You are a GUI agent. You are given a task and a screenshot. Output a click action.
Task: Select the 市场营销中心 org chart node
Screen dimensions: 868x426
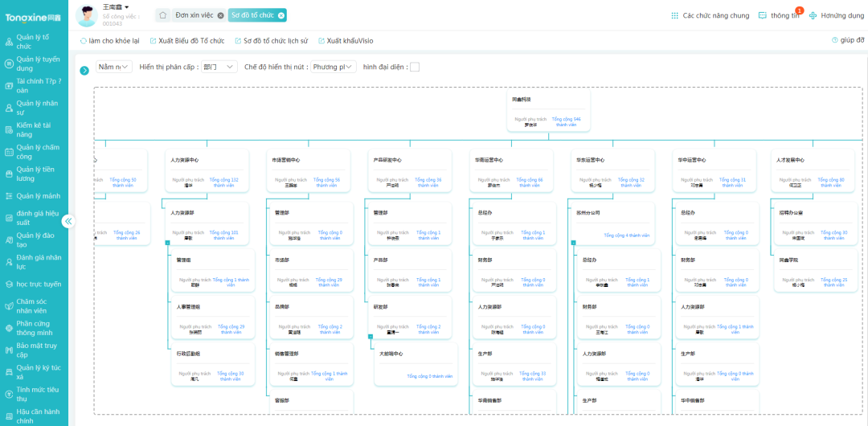tap(309, 170)
